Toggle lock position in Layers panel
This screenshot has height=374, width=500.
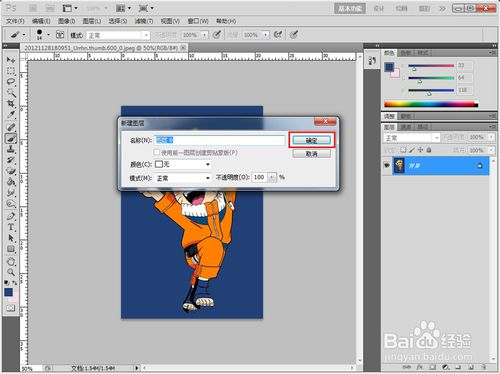point(420,150)
